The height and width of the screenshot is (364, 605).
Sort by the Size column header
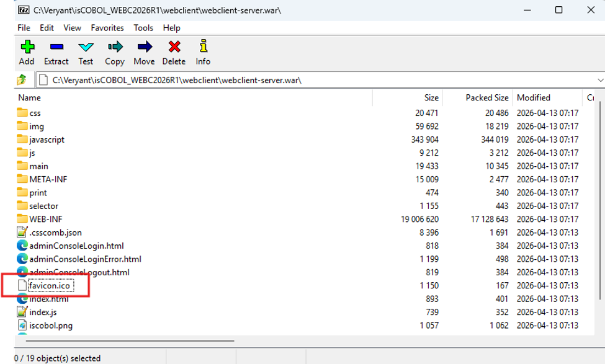click(431, 97)
